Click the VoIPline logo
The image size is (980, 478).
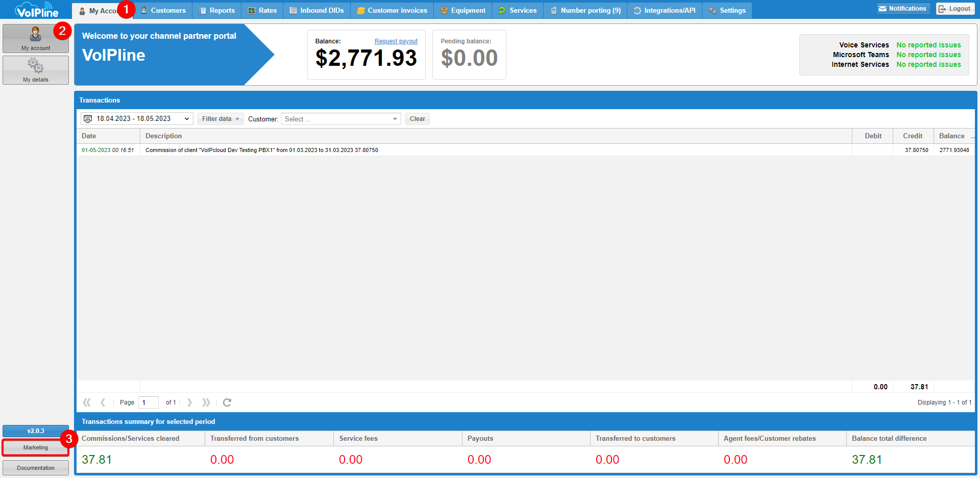(x=36, y=10)
